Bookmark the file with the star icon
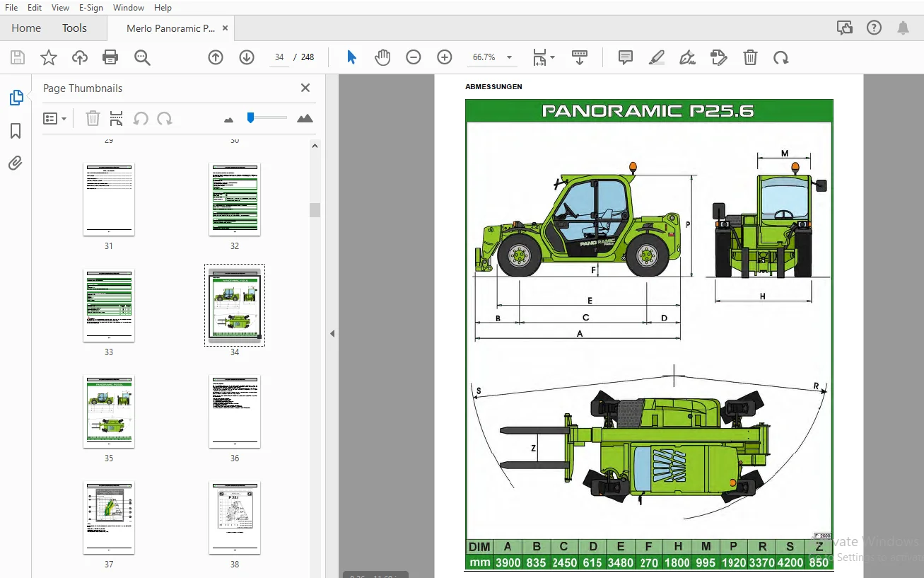 point(49,57)
